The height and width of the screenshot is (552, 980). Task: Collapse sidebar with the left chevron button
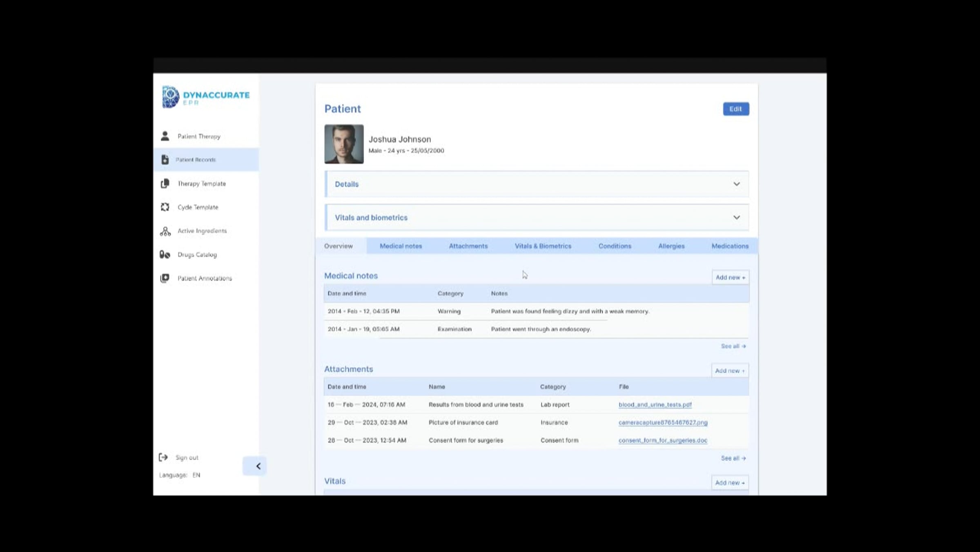(258, 466)
